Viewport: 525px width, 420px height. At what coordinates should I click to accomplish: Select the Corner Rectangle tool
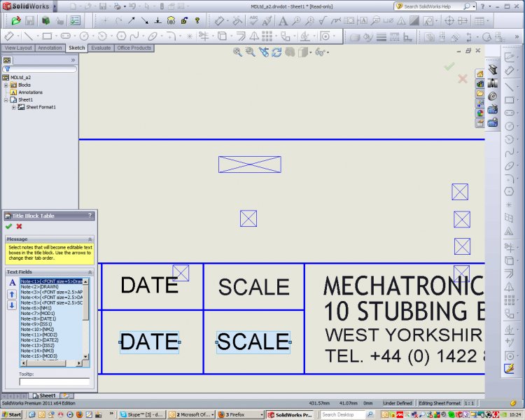pyautogui.click(x=47, y=36)
